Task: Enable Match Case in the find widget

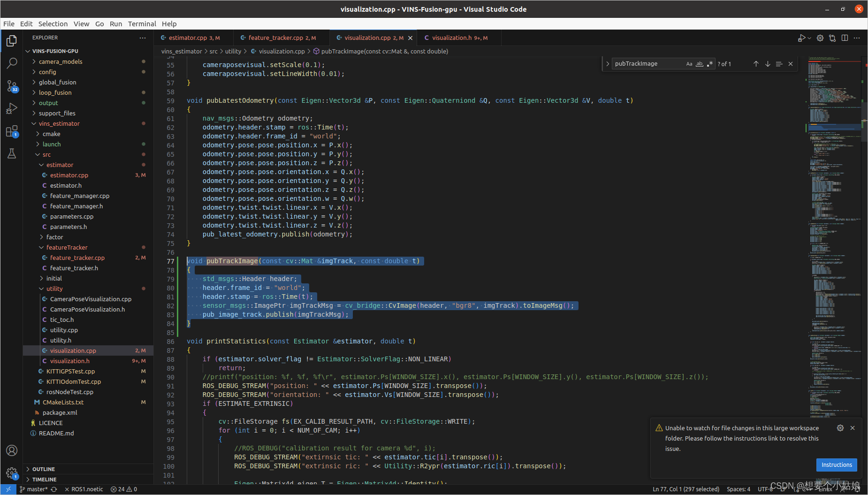Action: pos(689,64)
